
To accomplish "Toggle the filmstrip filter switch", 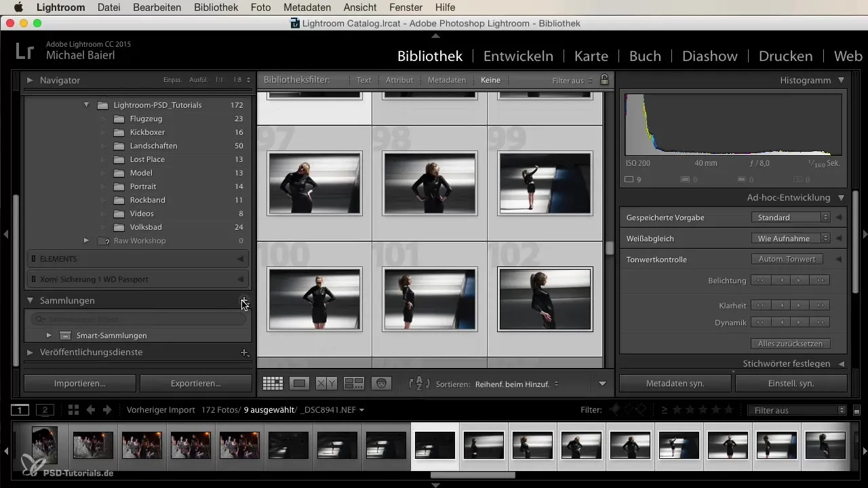I will [856, 411].
